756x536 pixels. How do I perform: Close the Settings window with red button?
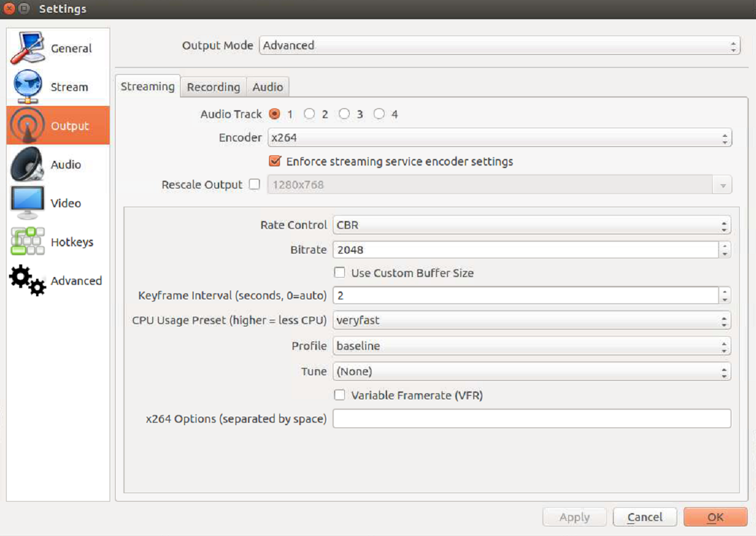point(10,9)
